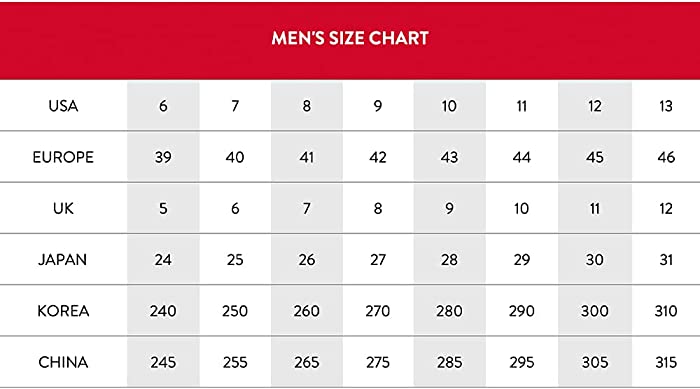The height and width of the screenshot is (389, 700).
Task: Select China size 315 cell
Action: [666, 362]
